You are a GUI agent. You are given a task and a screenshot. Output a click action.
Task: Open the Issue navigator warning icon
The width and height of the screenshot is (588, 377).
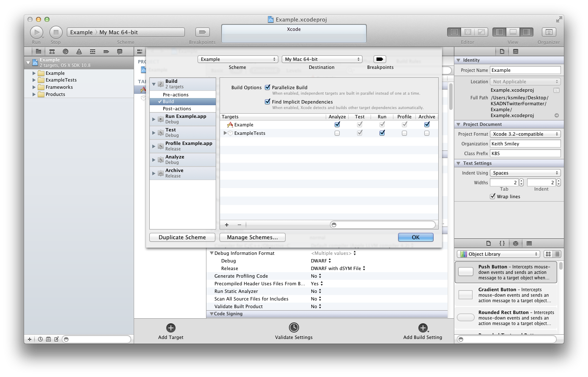click(x=79, y=52)
